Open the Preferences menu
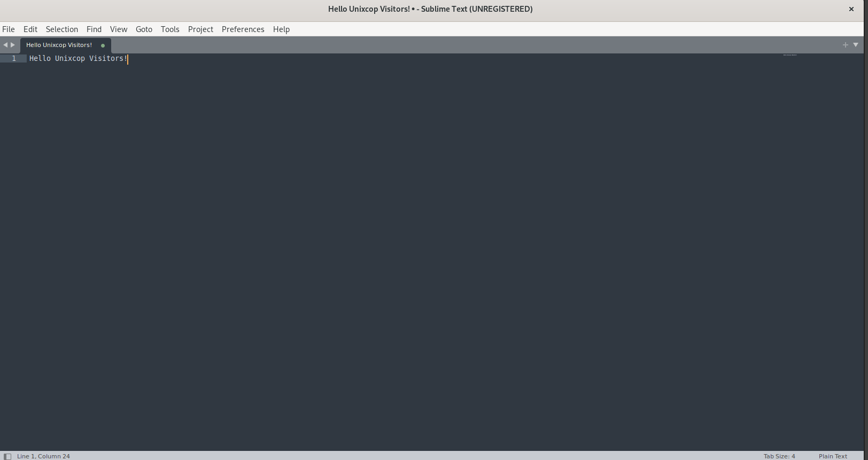The height and width of the screenshot is (460, 868). (x=243, y=29)
